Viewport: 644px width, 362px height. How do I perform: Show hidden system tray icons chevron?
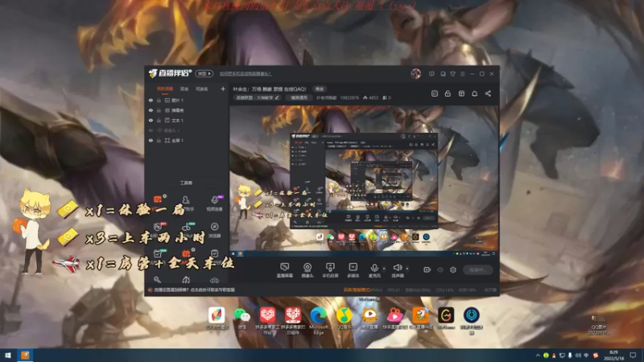click(538, 355)
